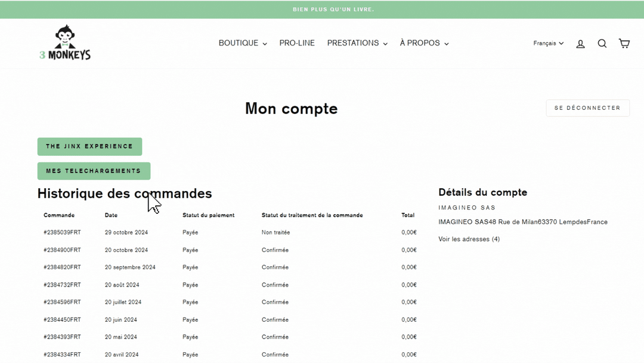Open The Jinx Experience button
The width and height of the screenshot is (644, 363).
(89, 146)
